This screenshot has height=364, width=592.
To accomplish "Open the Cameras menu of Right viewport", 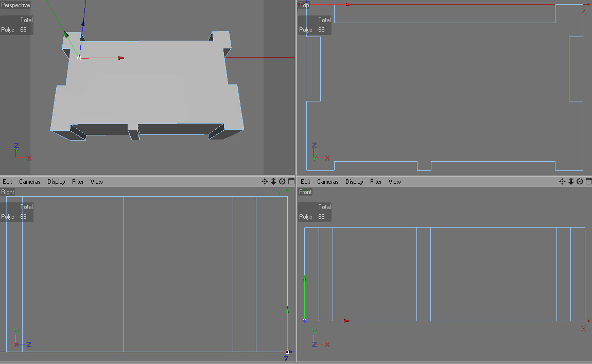I will pyautogui.click(x=29, y=182).
